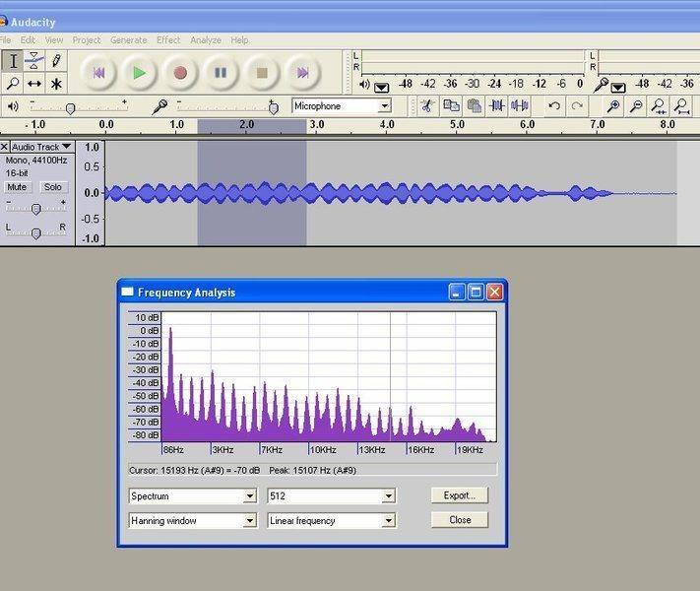Open the Analyze menu
Image resolution: width=700 pixels, height=591 pixels.
(x=206, y=40)
